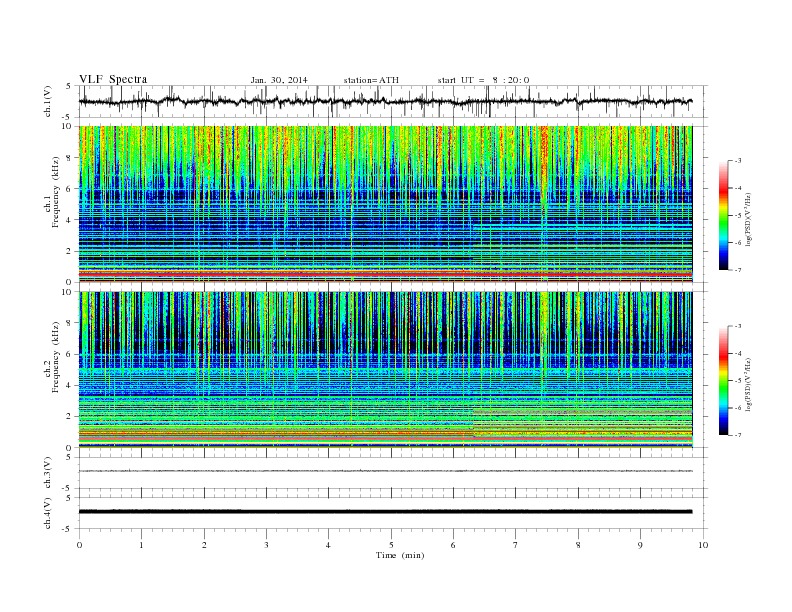Select the ch.1 frequency axis "4" tick label
The width and height of the screenshot is (792, 612).
click(x=70, y=220)
